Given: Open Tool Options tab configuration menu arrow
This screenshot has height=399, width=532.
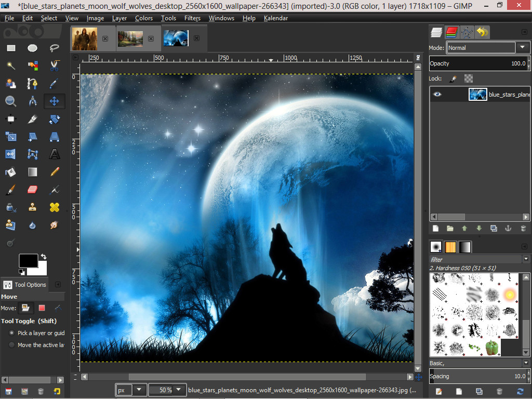Looking at the screenshot, I should pyautogui.click(x=58, y=284).
